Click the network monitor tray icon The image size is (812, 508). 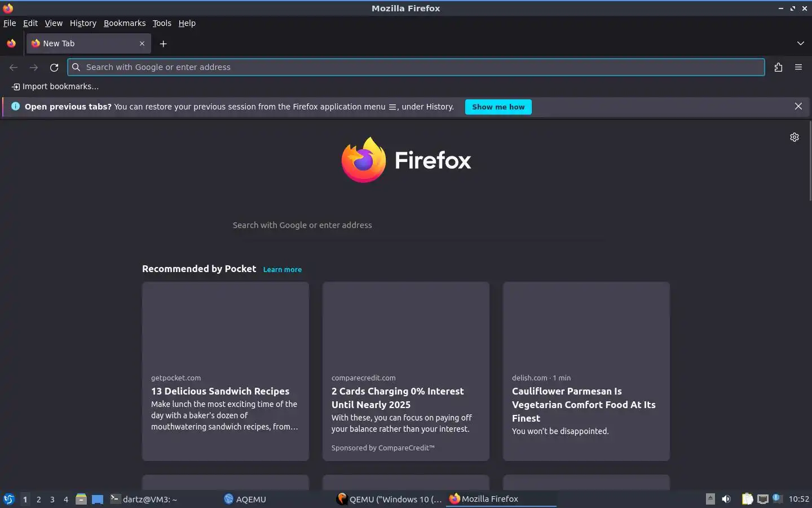point(763,499)
